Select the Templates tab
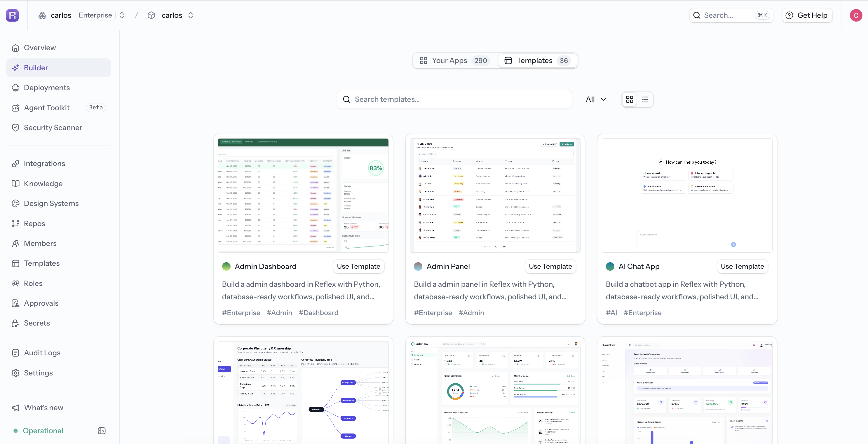Viewport: 868px width, 444px height. pyautogui.click(x=537, y=61)
